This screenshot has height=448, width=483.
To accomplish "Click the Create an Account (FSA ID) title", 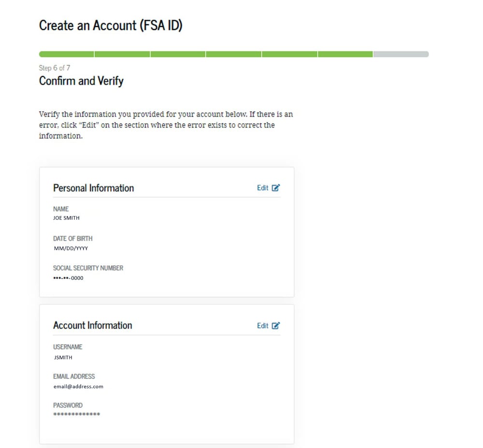I will click(111, 25).
